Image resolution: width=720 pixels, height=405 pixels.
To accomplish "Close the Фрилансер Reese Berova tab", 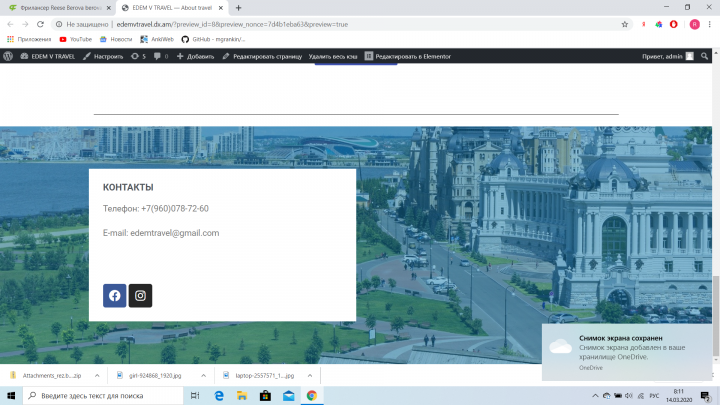I will tap(109, 8).
